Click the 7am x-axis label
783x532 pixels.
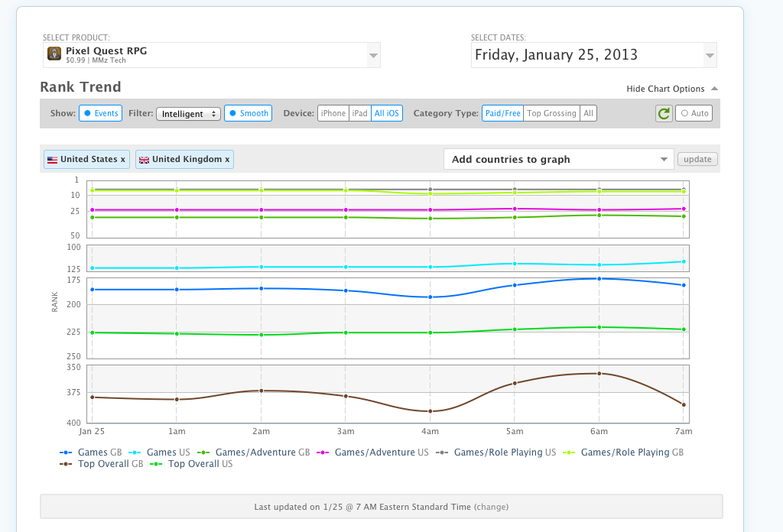pos(684,431)
